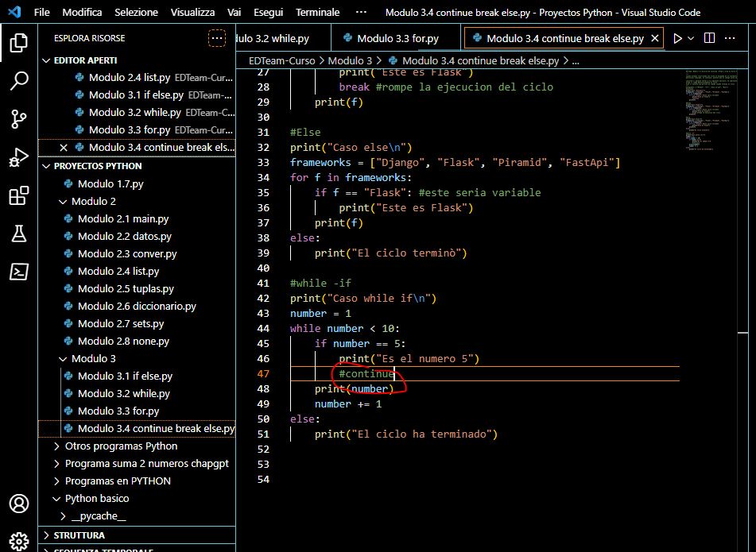This screenshot has height=552, width=756.
Task: Collapse the PROYECTOS PYTHON section
Action: point(137,166)
